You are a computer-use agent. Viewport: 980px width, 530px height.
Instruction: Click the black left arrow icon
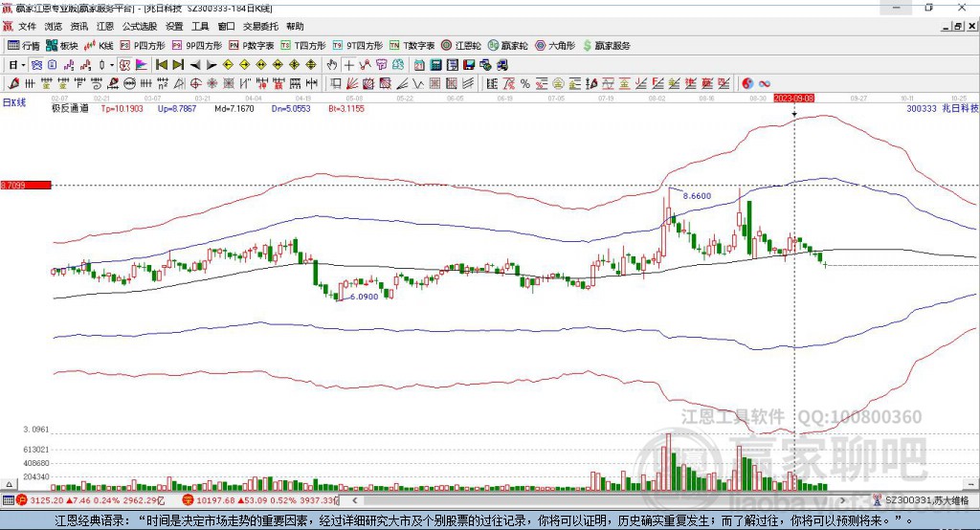[195, 65]
